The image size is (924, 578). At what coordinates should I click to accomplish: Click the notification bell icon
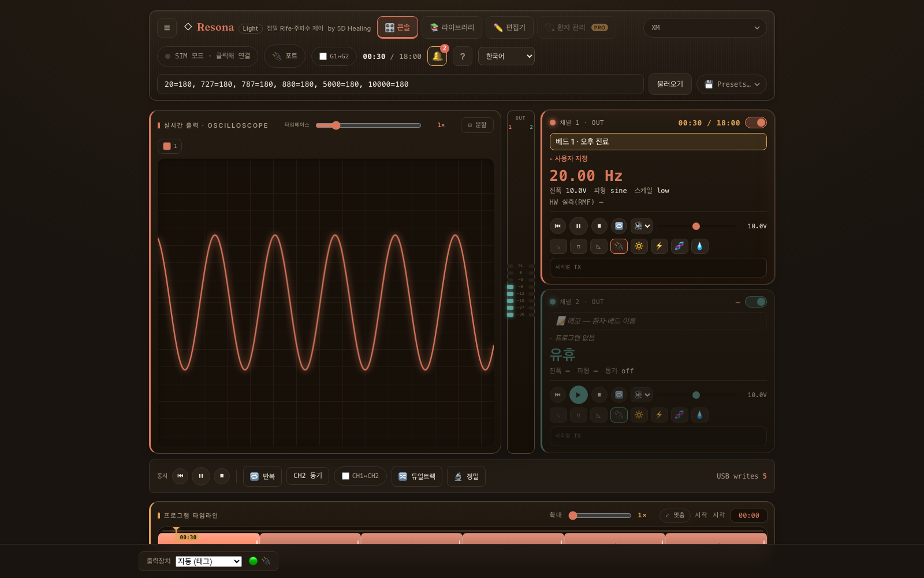[x=437, y=56]
